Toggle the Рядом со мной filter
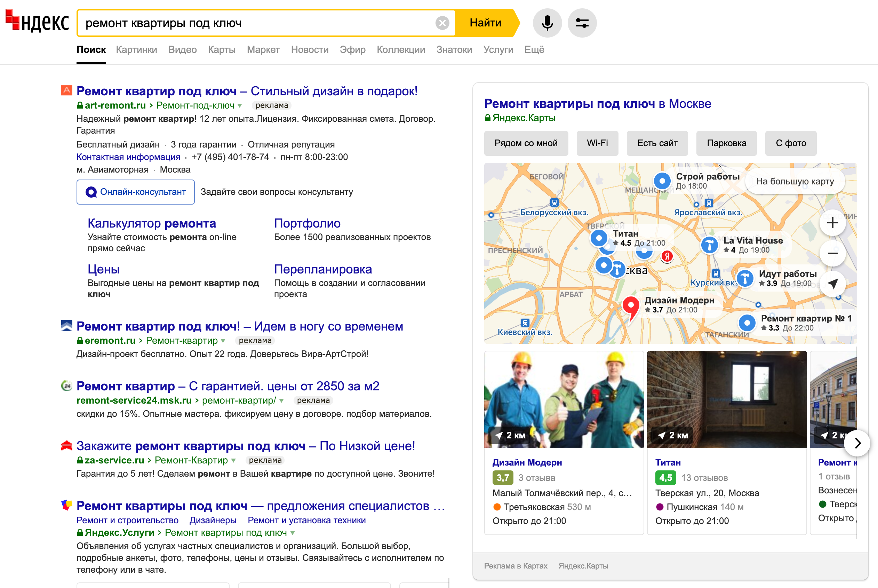Screen dimensions: 878x588 pyautogui.click(x=526, y=143)
